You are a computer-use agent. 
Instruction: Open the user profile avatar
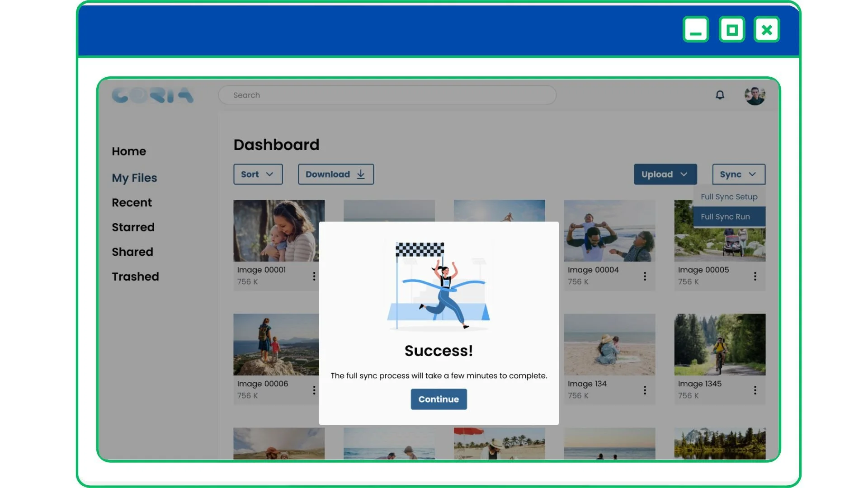(x=755, y=95)
